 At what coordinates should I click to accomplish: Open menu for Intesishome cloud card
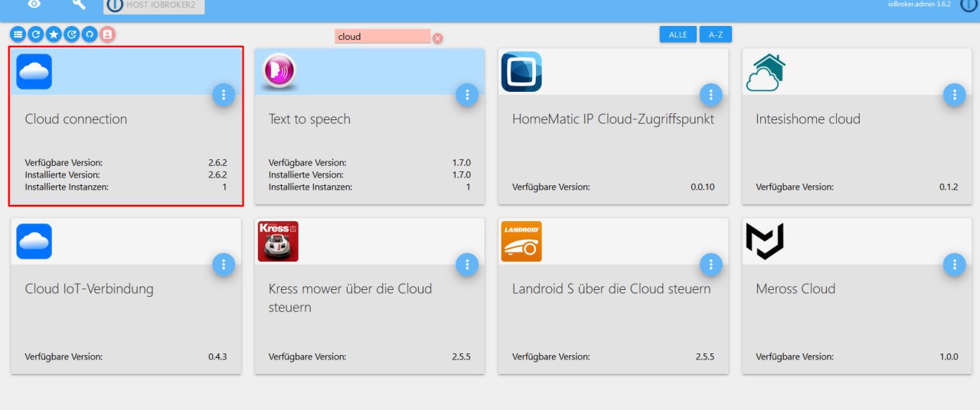954,95
